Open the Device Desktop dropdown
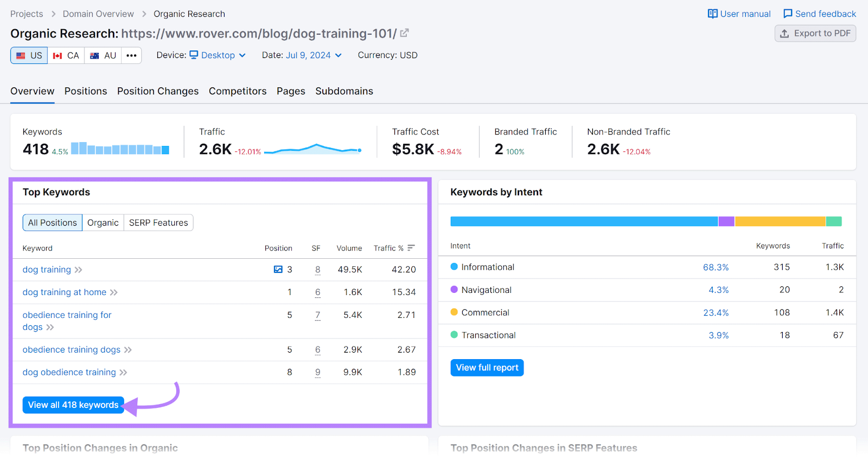The image size is (868, 460). [x=218, y=55]
